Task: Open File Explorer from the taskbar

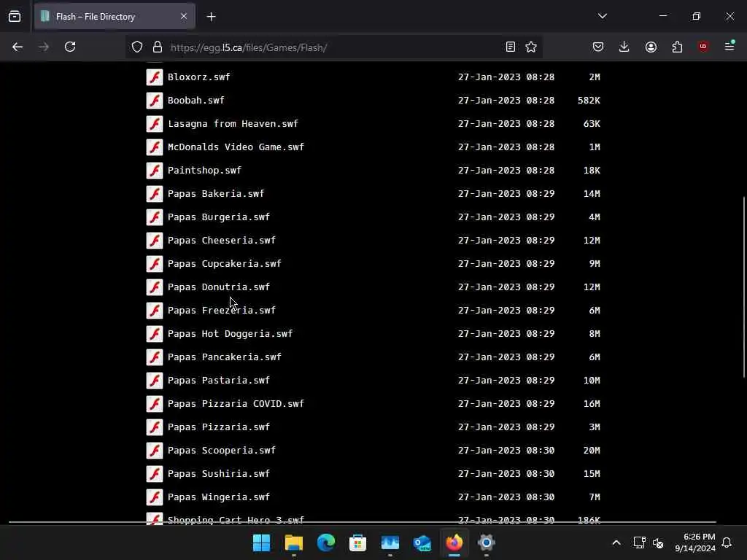Action: click(293, 542)
